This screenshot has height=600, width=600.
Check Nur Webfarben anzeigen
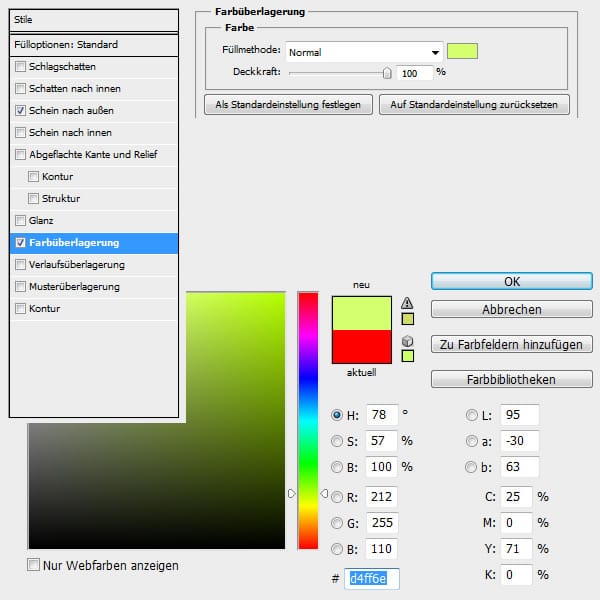point(33,564)
